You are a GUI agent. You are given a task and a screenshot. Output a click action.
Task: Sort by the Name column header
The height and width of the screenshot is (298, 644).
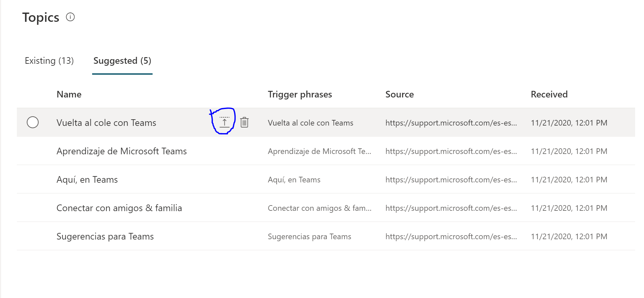[x=69, y=94]
